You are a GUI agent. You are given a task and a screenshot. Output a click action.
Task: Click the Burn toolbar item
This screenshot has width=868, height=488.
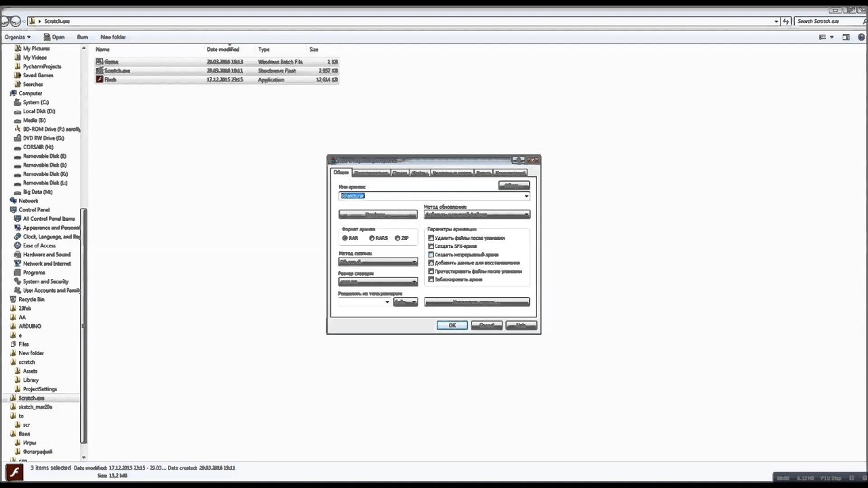coord(83,37)
